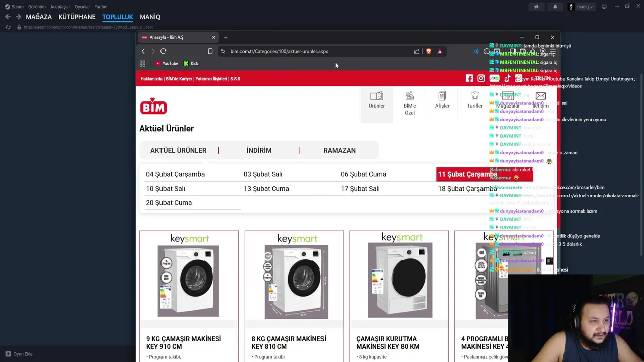The width and height of the screenshot is (644, 362).
Task: Click the address bar URL
Action: (279, 51)
